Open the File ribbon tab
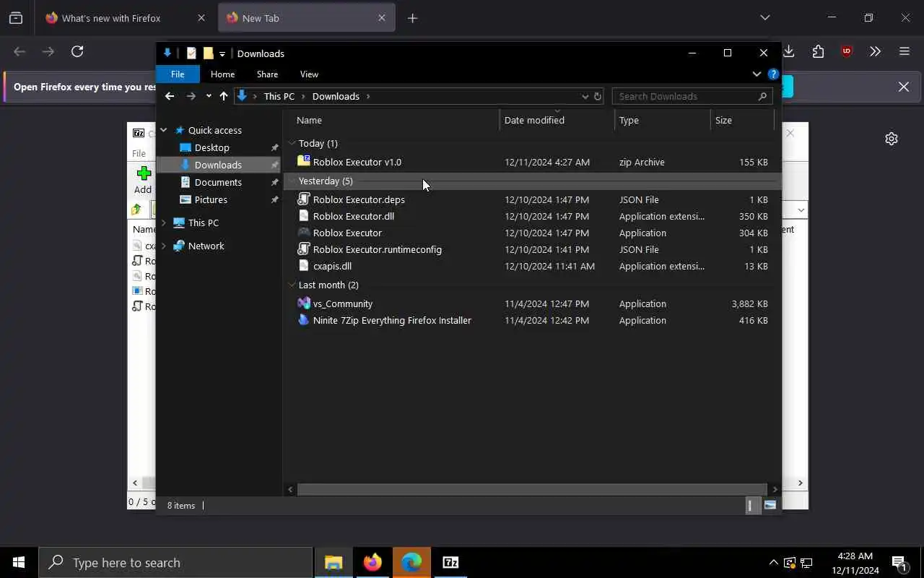Image resolution: width=924 pixels, height=578 pixels. 178,74
